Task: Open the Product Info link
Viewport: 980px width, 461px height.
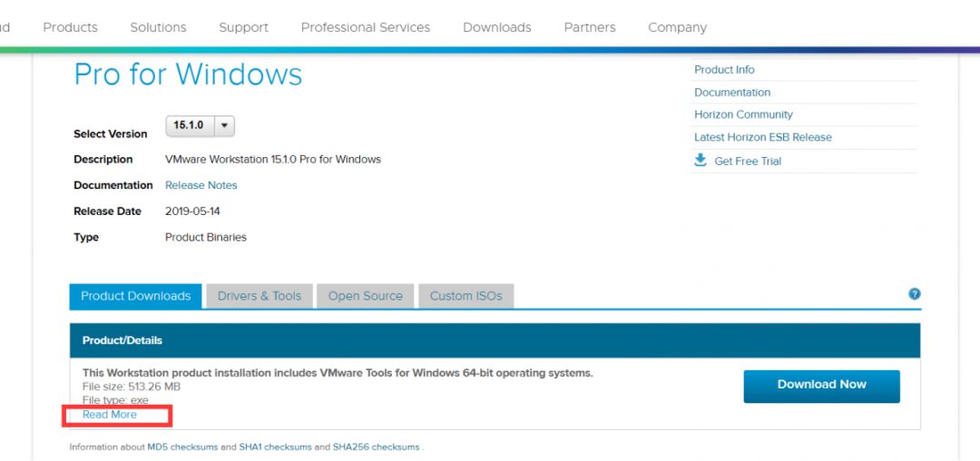Action: click(724, 70)
